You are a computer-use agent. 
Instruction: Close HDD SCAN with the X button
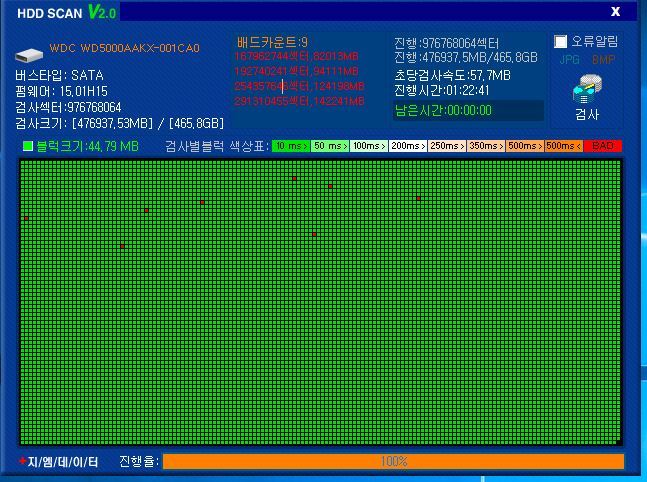[615, 12]
